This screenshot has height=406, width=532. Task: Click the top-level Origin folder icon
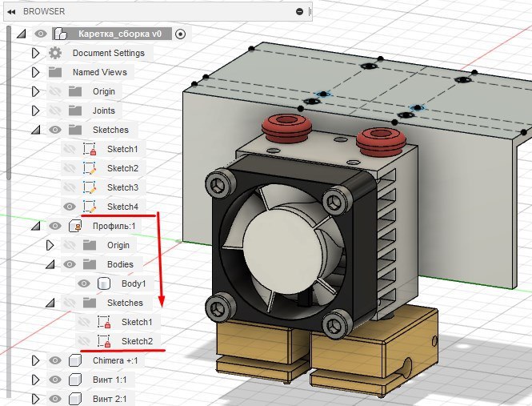[75, 91]
